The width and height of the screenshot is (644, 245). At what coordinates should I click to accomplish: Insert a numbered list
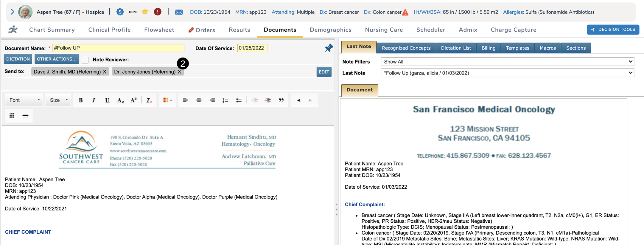[225, 100]
